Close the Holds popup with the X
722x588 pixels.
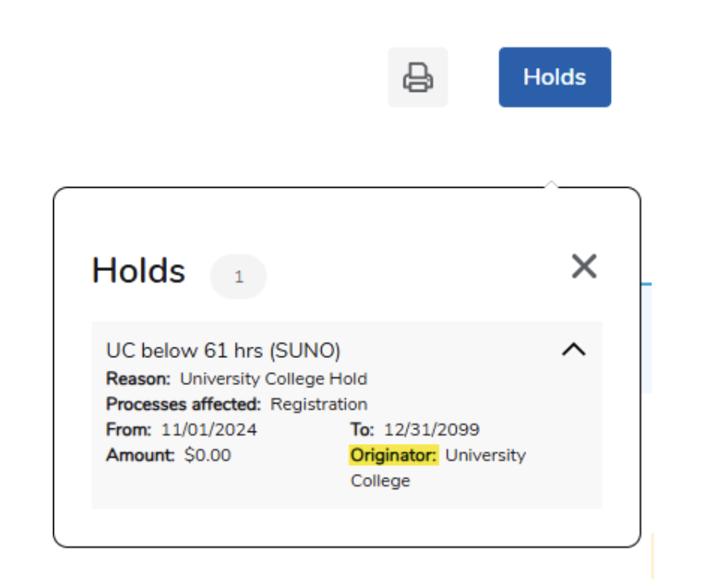point(584,266)
